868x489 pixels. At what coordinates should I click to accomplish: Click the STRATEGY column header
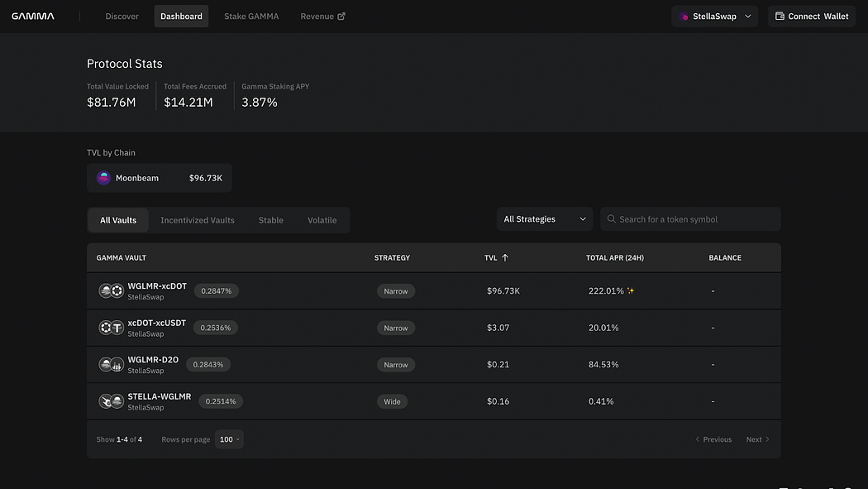point(392,257)
